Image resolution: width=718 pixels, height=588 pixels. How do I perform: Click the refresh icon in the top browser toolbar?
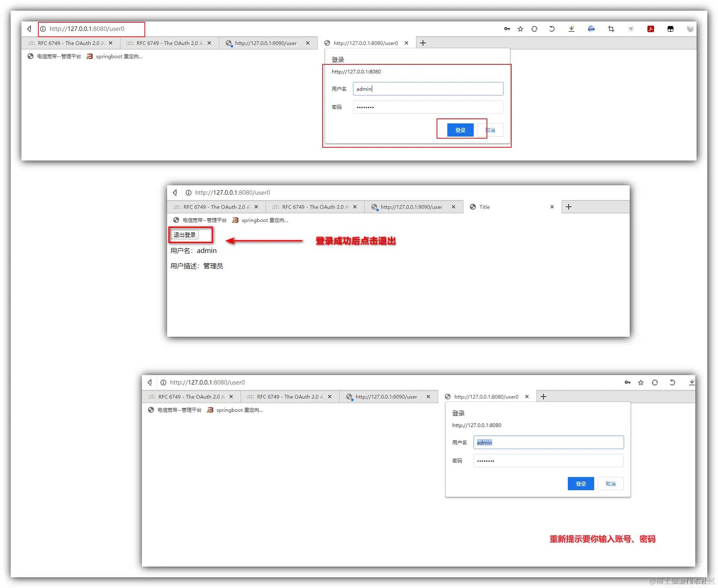click(x=534, y=29)
